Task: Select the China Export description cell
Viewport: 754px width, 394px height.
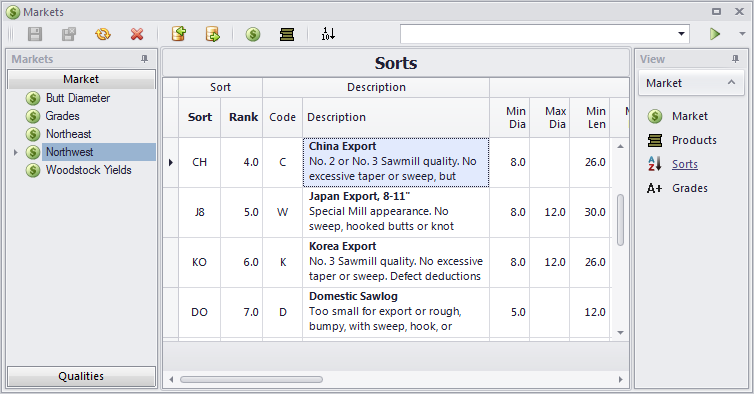Action: click(396, 163)
